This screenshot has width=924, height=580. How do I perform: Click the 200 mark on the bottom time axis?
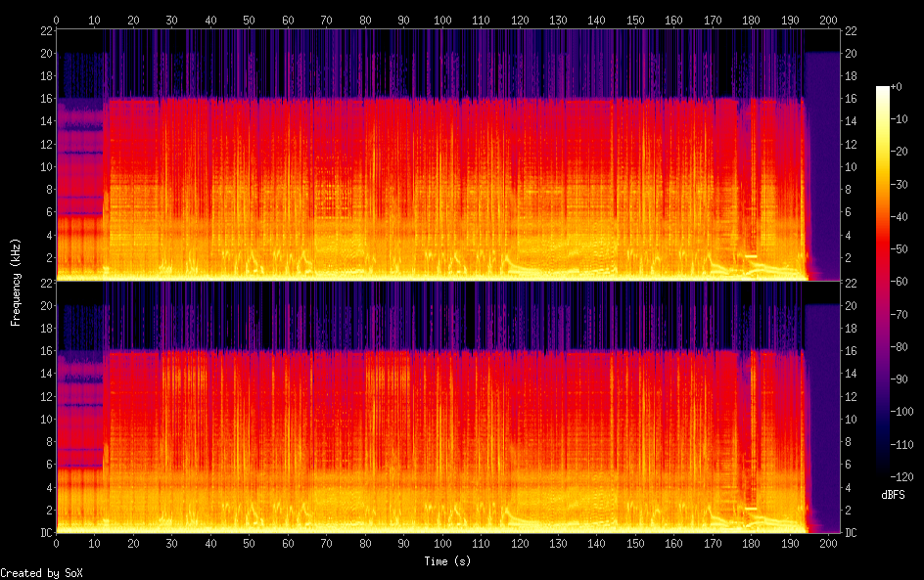pyautogui.click(x=828, y=544)
